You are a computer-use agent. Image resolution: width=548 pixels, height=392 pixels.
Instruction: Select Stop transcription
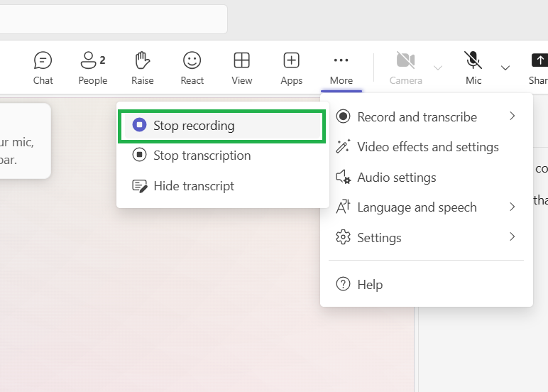tap(202, 156)
